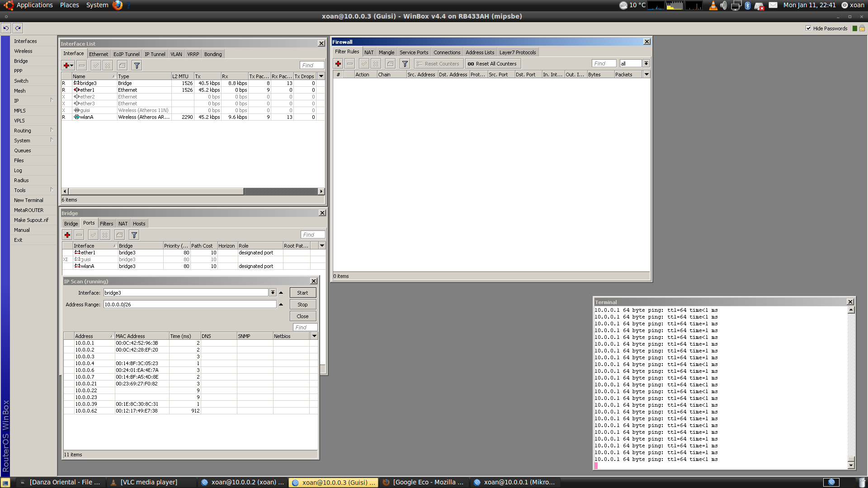Click the Find field in Firewall window
868x488 pixels.
[604, 64]
